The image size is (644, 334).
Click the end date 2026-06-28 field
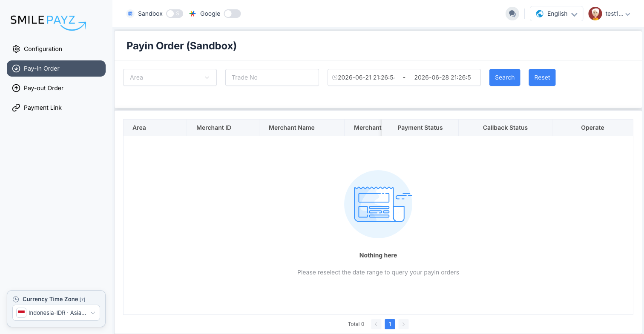click(x=443, y=77)
